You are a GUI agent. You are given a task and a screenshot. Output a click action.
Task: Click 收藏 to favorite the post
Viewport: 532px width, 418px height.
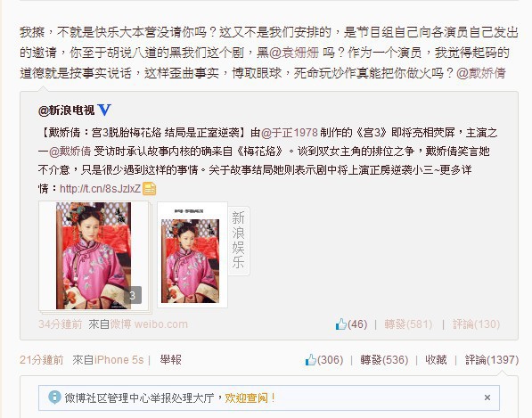click(x=436, y=360)
